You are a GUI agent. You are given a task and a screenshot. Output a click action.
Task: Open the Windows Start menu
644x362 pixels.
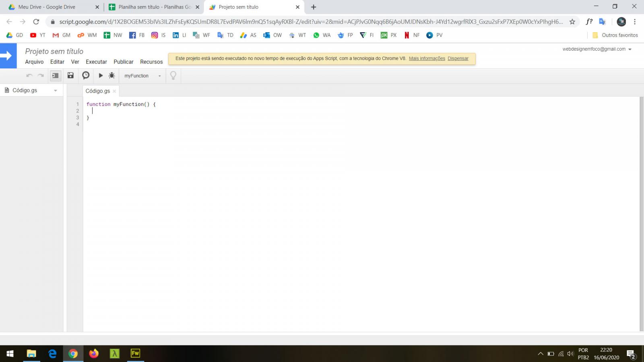click(x=10, y=354)
